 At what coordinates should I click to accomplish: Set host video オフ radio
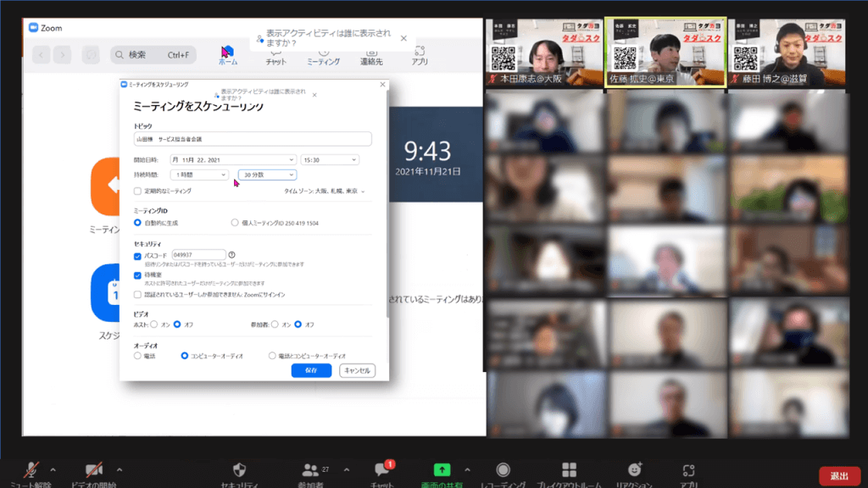click(x=177, y=324)
